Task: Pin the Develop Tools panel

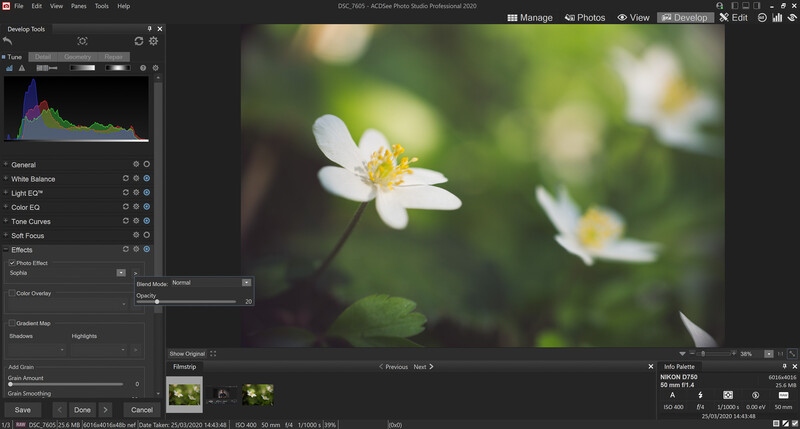Action: point(149,29)
